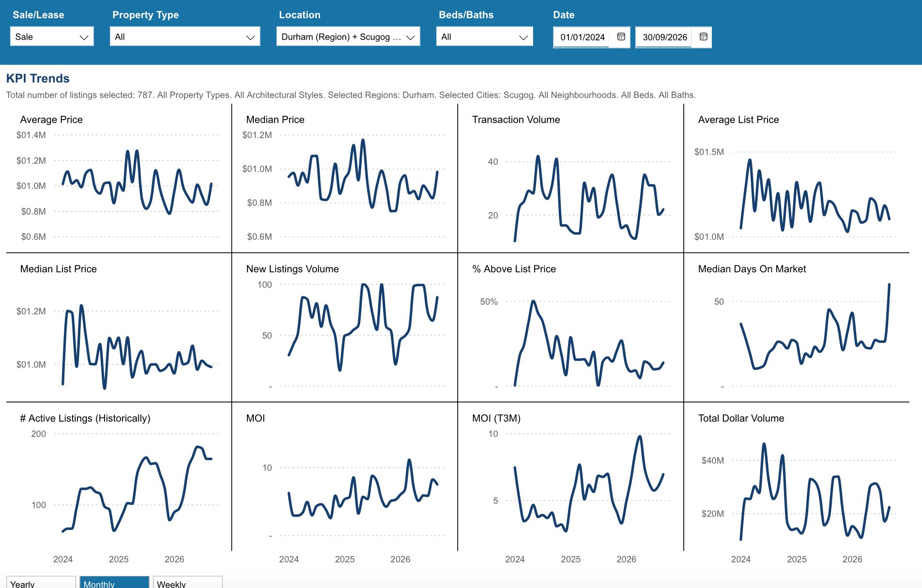This screenshot has height=588, width=922.
Task: Open the Average List Price chart
Action: (797, 178)
